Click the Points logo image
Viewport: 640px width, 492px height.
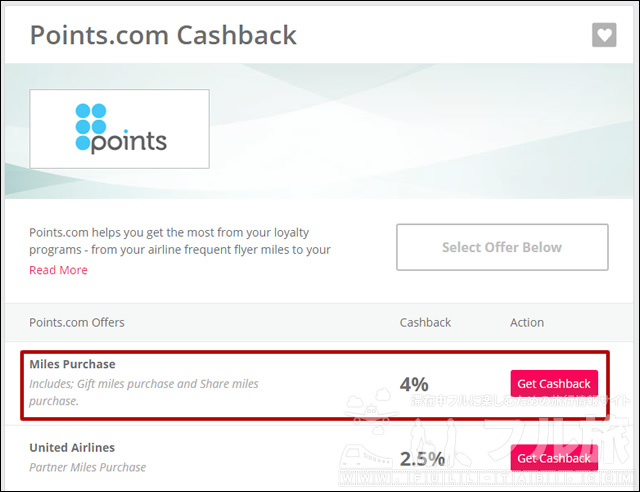coord(120,129)
